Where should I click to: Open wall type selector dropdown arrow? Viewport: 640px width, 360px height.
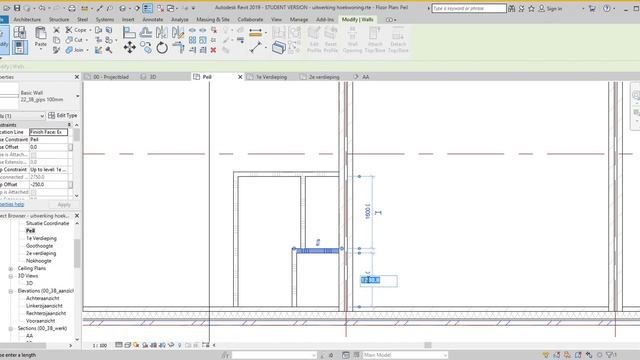[x=78, y=96]
